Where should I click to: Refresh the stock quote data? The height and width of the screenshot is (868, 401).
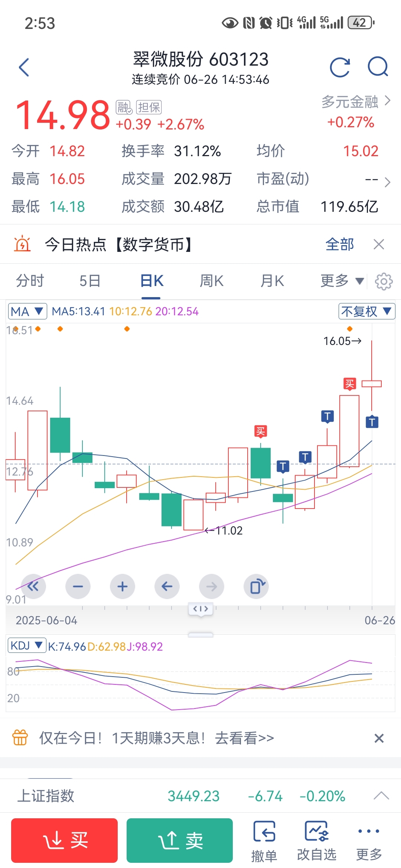[340, 67]
